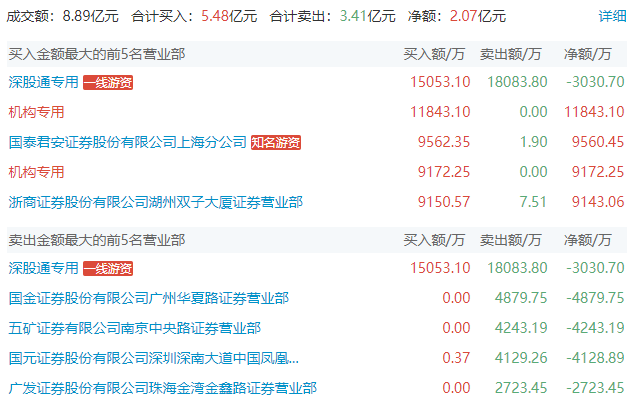Select net amount -4243.19 for 五矿证券

pos(595,328)
